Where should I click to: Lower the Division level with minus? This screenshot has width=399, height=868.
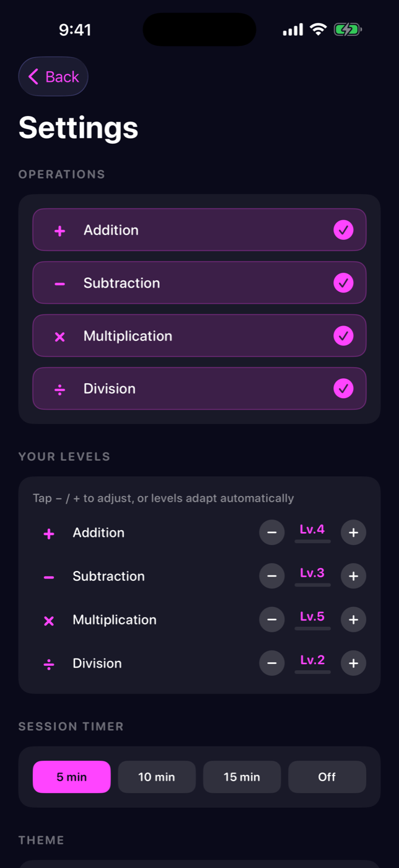272,663
